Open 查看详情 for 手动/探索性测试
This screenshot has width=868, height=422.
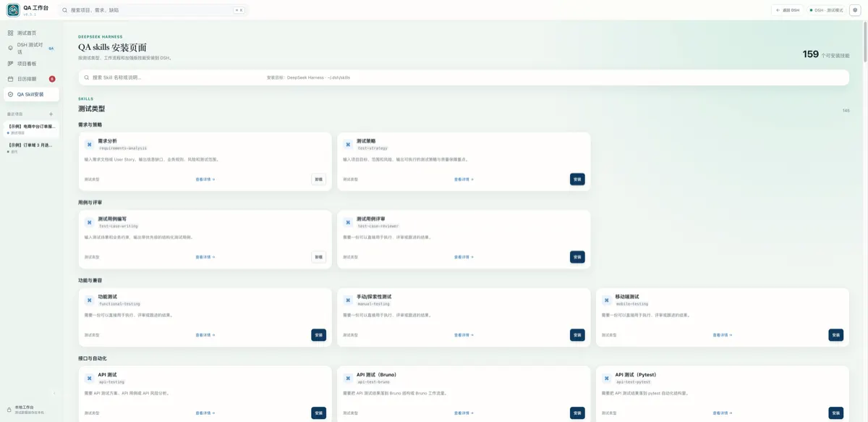tap(464, 335)
